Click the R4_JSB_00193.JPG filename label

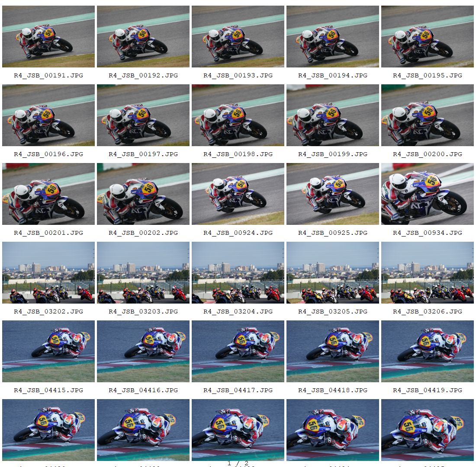pyautogui.click(x=238, y=75)
